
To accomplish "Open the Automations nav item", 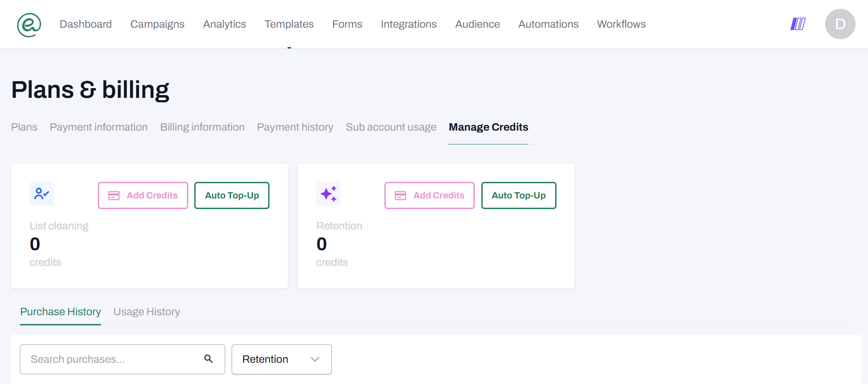I will pyautogui.click(x=548, y=24).
